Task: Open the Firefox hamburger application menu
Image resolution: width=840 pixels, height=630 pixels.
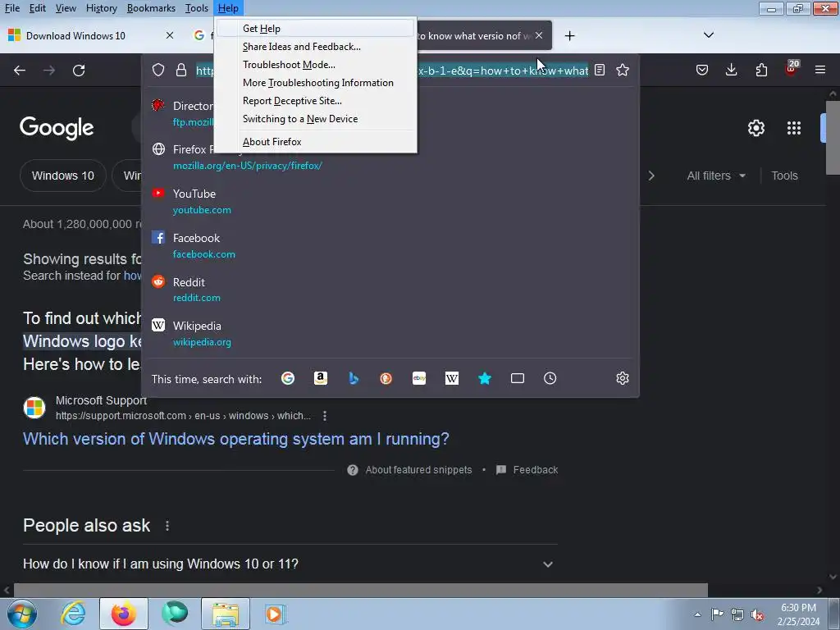Action: click(x=820, y=71)
